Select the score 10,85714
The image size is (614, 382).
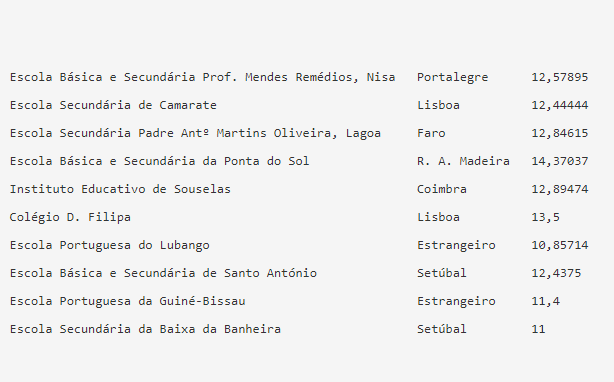coord(560,245)
